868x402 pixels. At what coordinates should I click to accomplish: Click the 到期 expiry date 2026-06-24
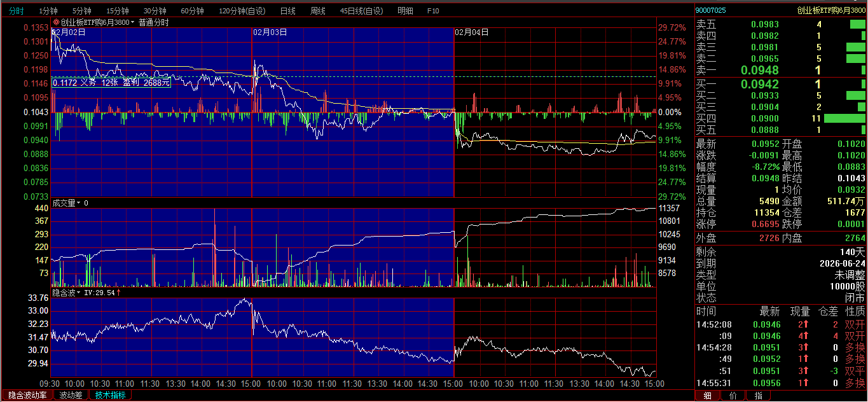tap(843, 263)
